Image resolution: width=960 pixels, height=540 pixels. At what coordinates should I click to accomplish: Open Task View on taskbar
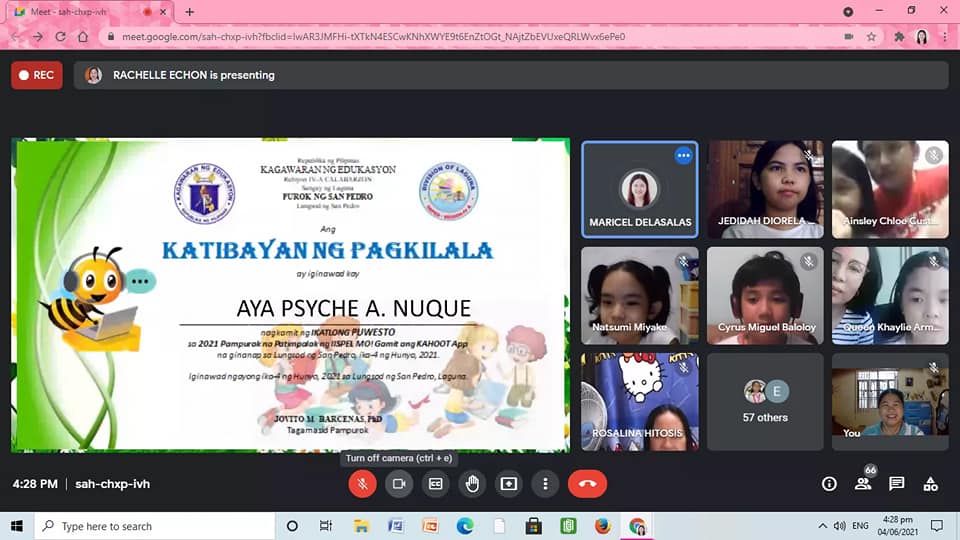326,526
